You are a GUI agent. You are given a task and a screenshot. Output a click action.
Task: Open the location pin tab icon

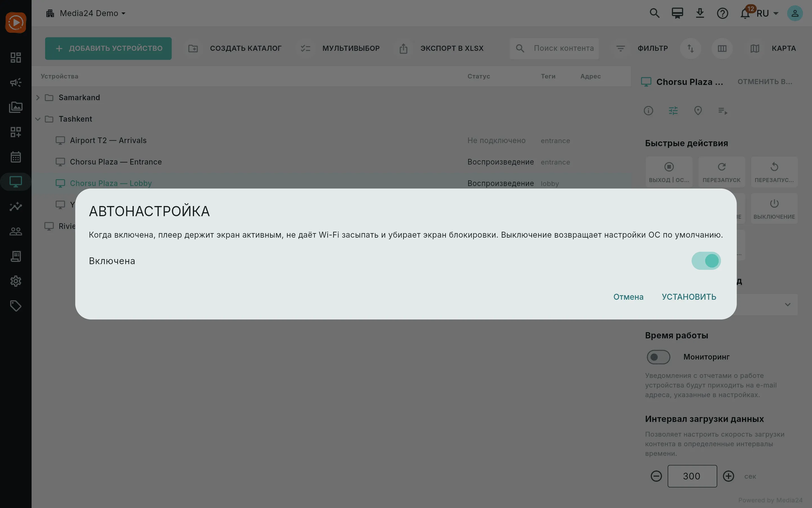coord(698,111)
